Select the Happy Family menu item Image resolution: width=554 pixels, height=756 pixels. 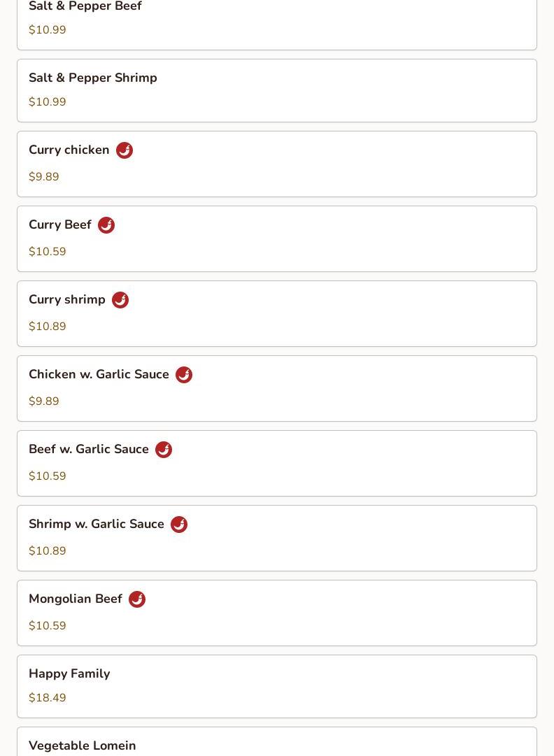click(x=277, y=686)
